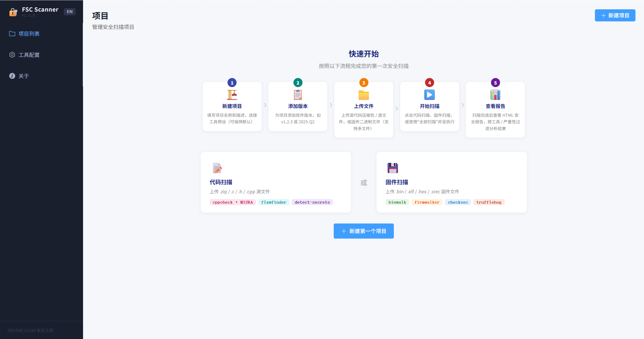Click the 管理安全扫描项目 subtitle
Screen dimensions: 644x339
113,27
